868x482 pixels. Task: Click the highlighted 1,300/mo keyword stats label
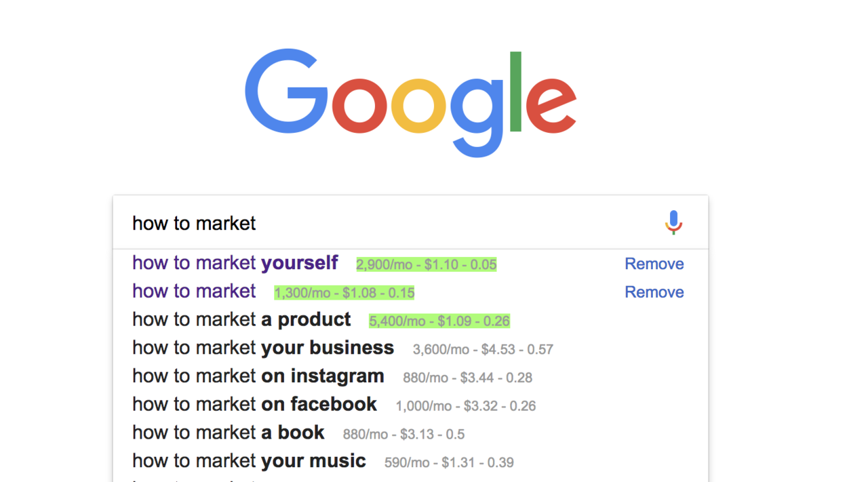[x=344, y=293]
